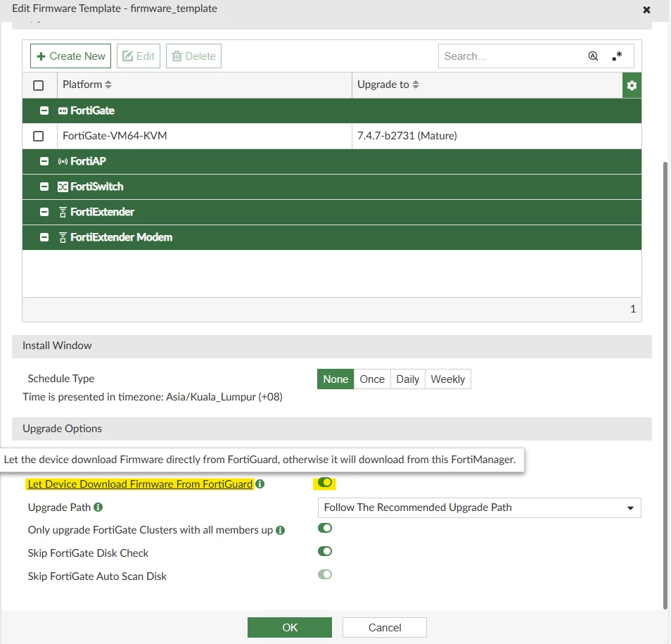Image resolution: width=671 pixels, height=644 pixels.
Task: Collapse the FortiGate platform group
Action: pos(44,111)
